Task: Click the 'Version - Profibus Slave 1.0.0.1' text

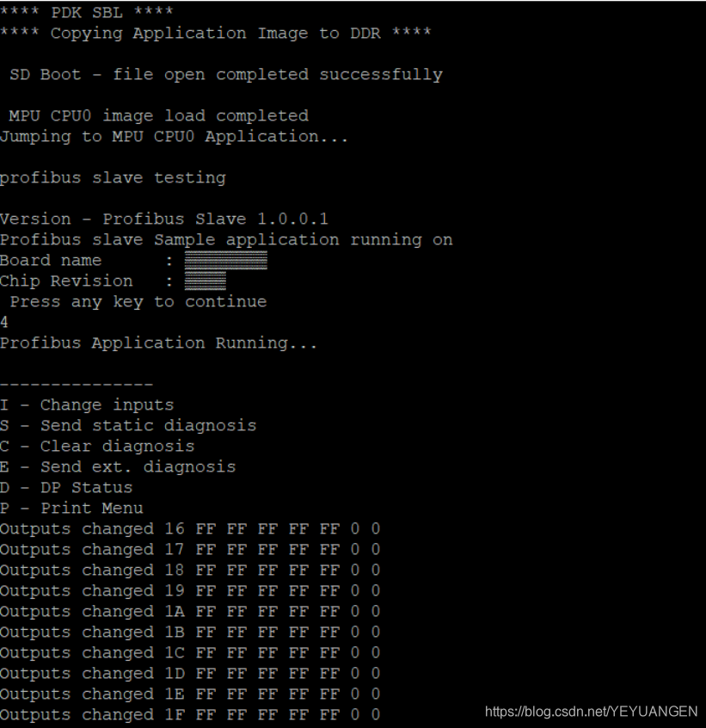Action: [x=163, y=219]
